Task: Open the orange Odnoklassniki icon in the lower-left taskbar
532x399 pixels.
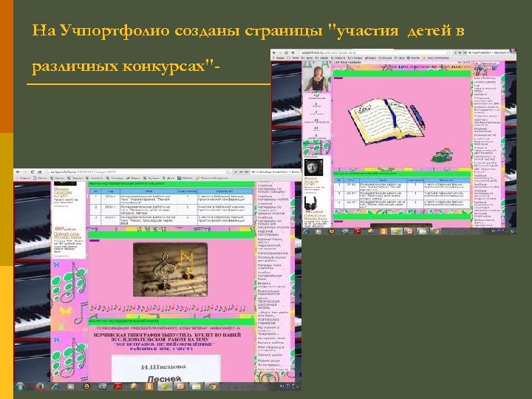Action: pyautogui.click(x=149, y=386)
